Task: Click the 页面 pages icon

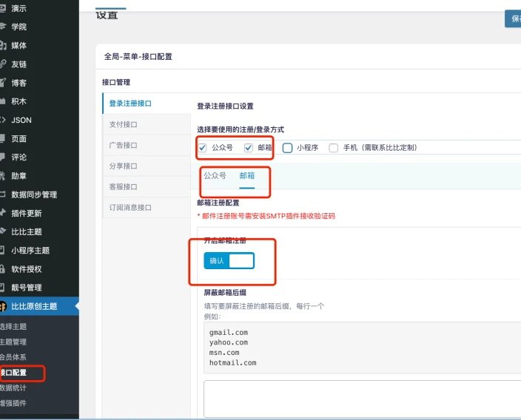Action: pos(3,138)
